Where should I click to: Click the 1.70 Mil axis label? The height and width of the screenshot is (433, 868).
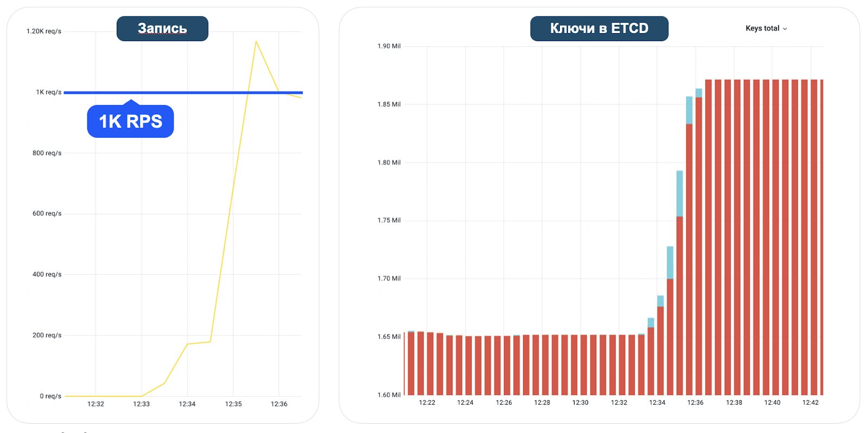click(x=389, y=279)
